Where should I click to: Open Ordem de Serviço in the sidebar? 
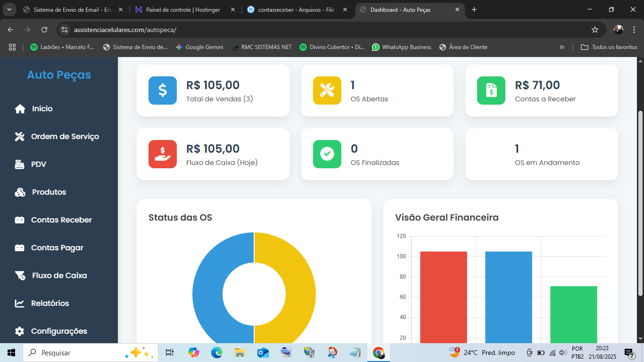pos(65,137)
